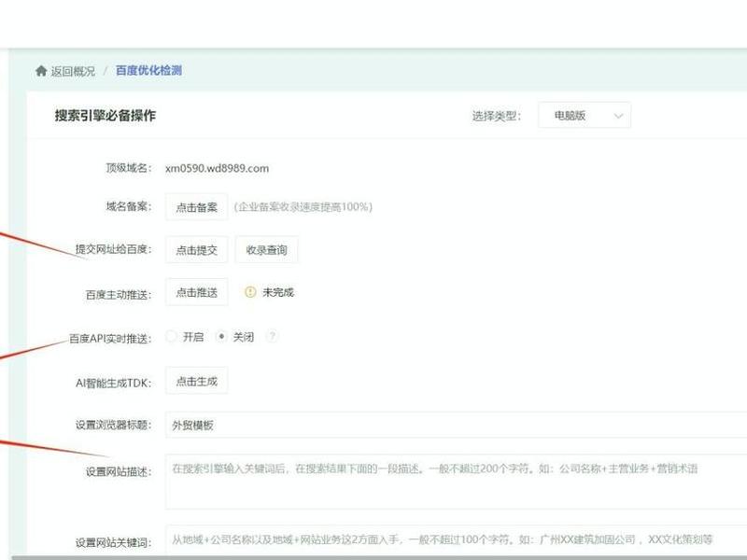Screen dimensions: 747x560
Task: Click the home icon in breadcrumb
Action: click(41, 71)
